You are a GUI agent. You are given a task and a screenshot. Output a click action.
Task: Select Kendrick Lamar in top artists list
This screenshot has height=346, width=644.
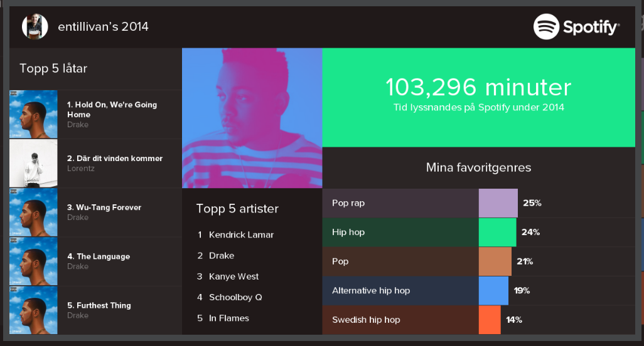(241, 234)
